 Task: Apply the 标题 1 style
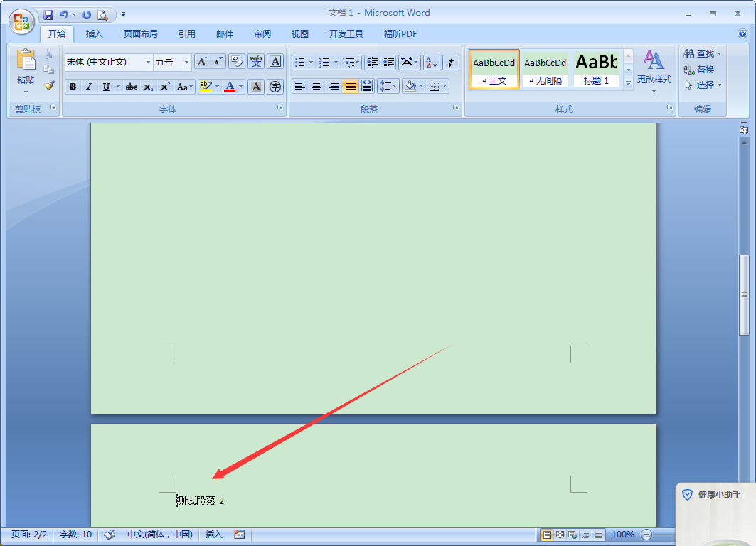(x=596, y=69)
